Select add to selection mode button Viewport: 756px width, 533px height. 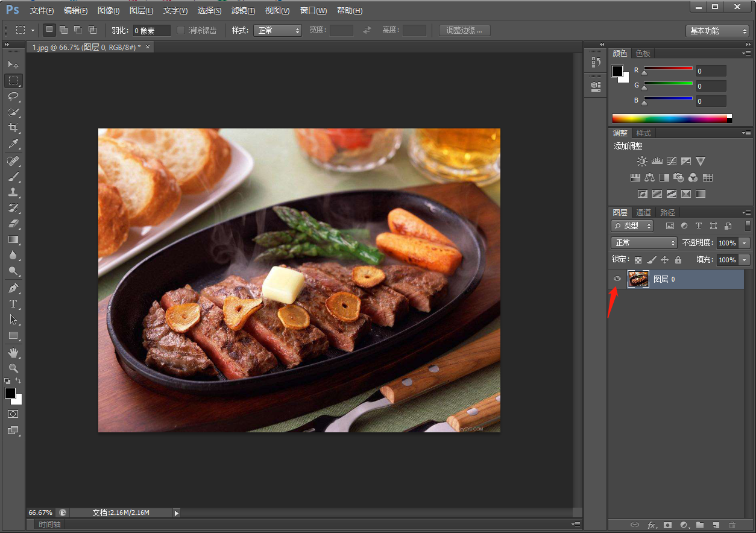pos(63,30)
